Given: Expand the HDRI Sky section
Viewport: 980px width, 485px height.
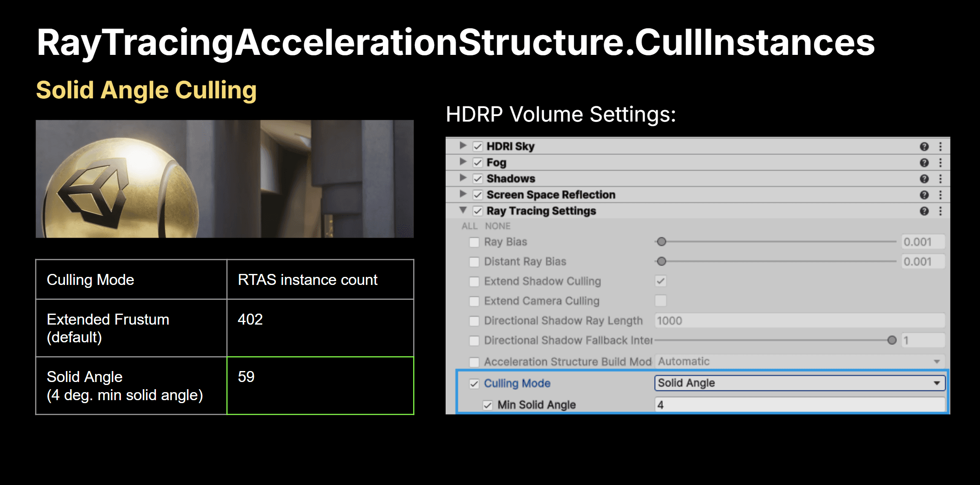Looking at the screenshot, I should (463, 146).
